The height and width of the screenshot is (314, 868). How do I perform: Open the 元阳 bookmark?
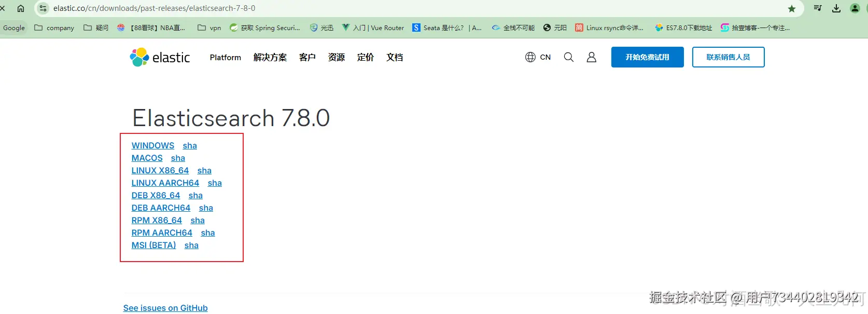[555, 28]
